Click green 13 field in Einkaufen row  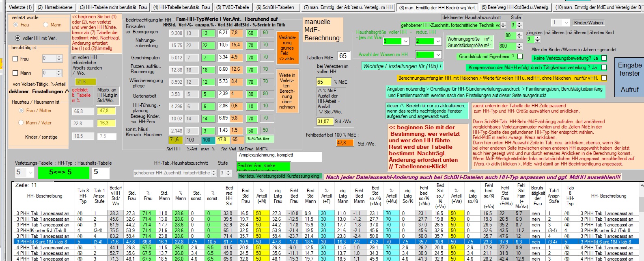[209, 33]
